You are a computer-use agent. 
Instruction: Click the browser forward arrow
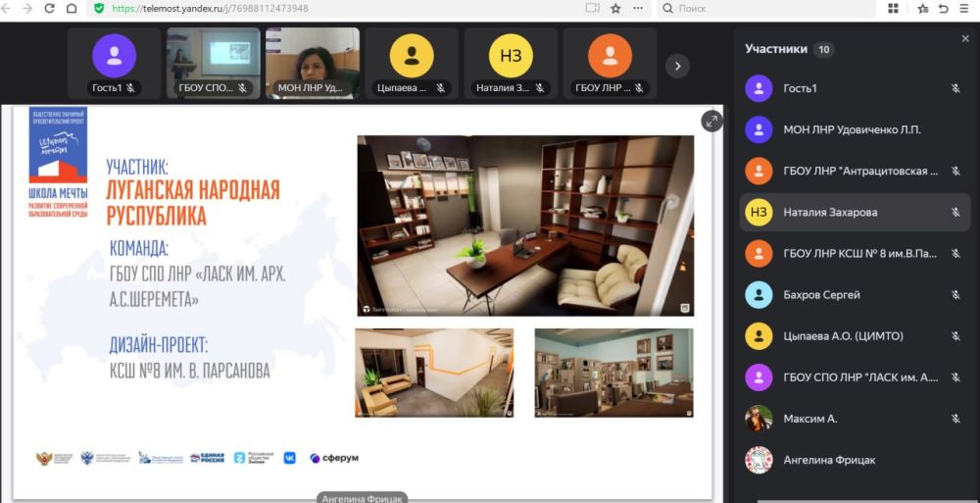27,9
